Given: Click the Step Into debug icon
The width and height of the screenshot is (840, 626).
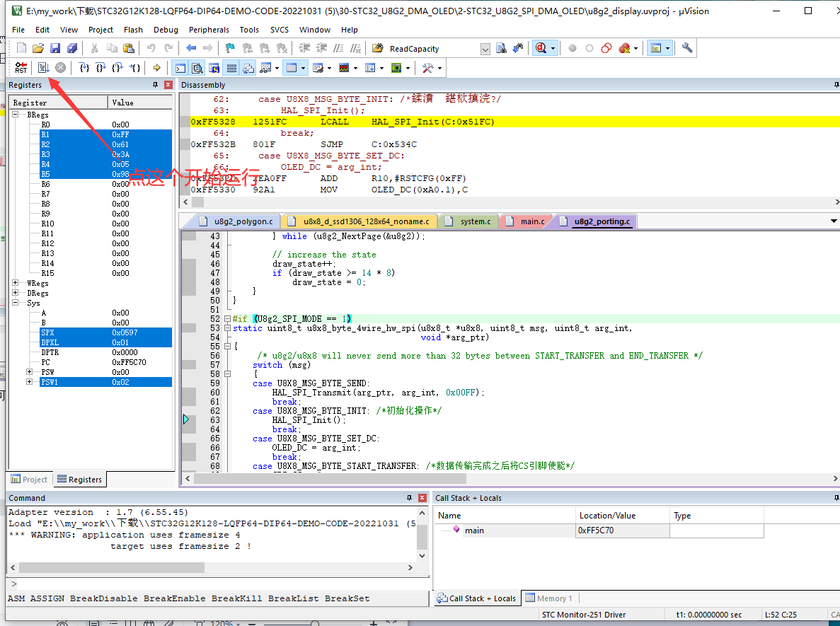Looking at the screenshot, I should pos(84,68).
